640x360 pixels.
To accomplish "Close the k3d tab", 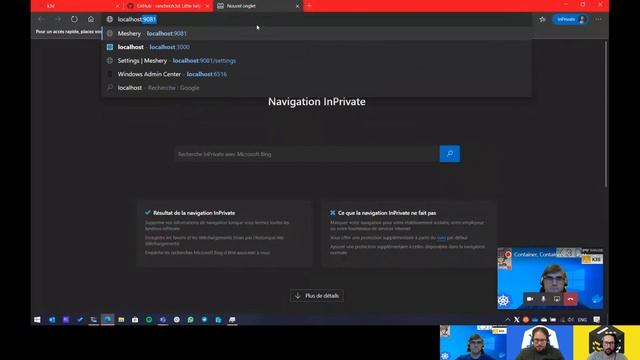I will point(118,6).
